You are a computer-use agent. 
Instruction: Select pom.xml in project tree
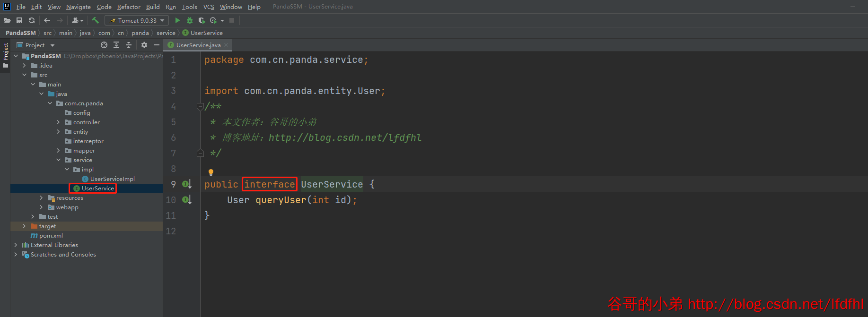46,235
